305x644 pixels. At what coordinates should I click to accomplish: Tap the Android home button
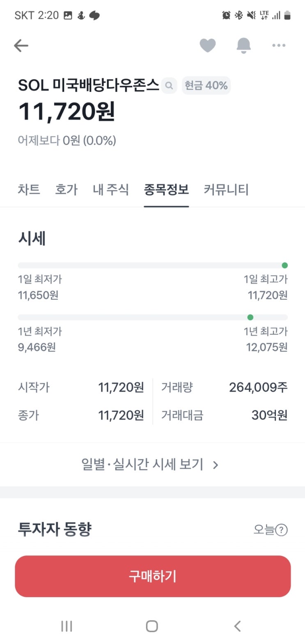point(152,626)
